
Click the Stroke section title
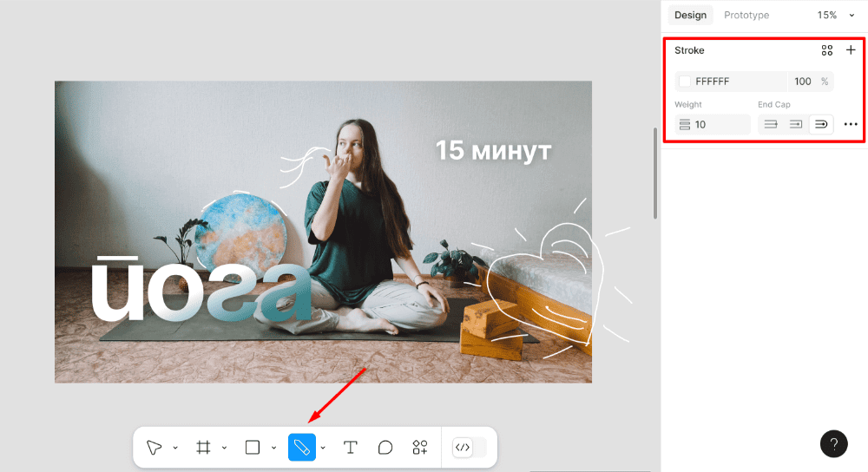tap(689, 50)
